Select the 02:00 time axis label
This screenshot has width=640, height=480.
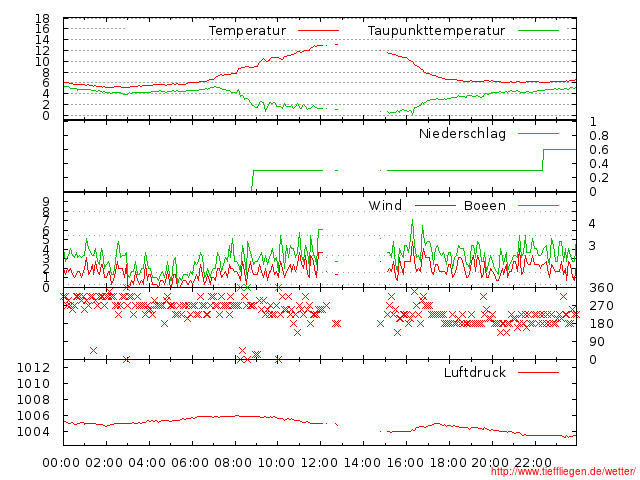pyautogui.click(x=104, y=463)
